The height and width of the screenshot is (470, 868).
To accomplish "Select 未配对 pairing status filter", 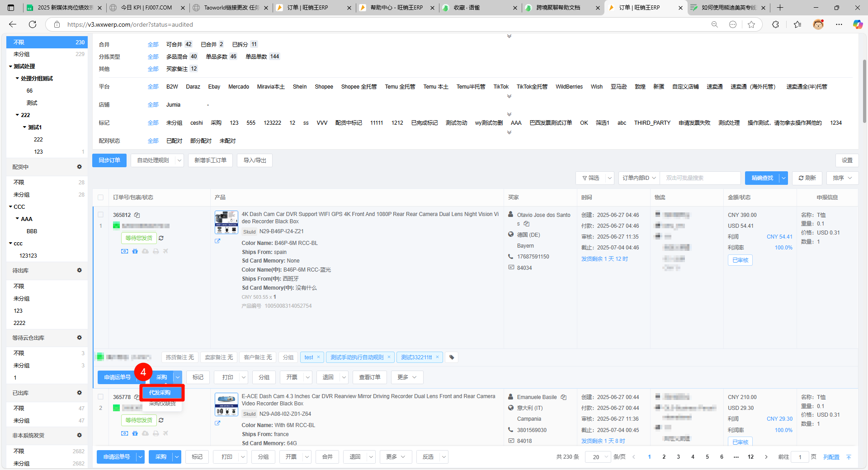I will click(x=227, y=141).
